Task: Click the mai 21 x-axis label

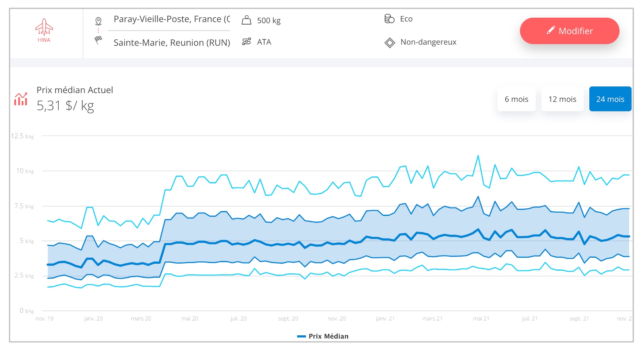Action: [481, 318]
